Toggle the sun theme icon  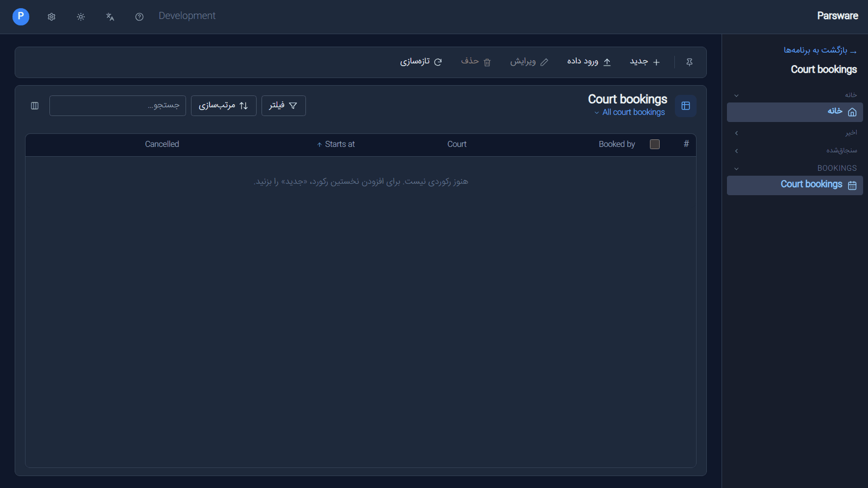tap(81, 17)
